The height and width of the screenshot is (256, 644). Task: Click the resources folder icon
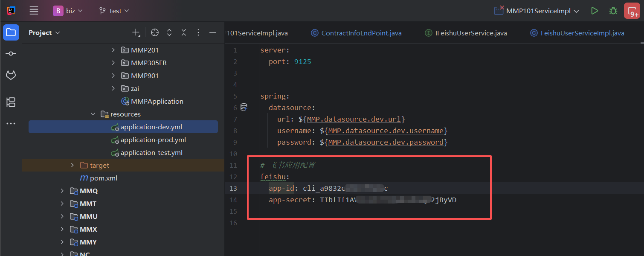click(x=104, y=114)
